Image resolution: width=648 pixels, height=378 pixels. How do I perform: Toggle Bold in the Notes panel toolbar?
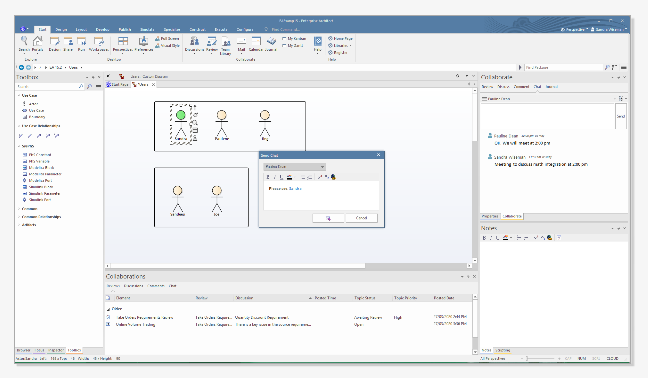point(485,238)
